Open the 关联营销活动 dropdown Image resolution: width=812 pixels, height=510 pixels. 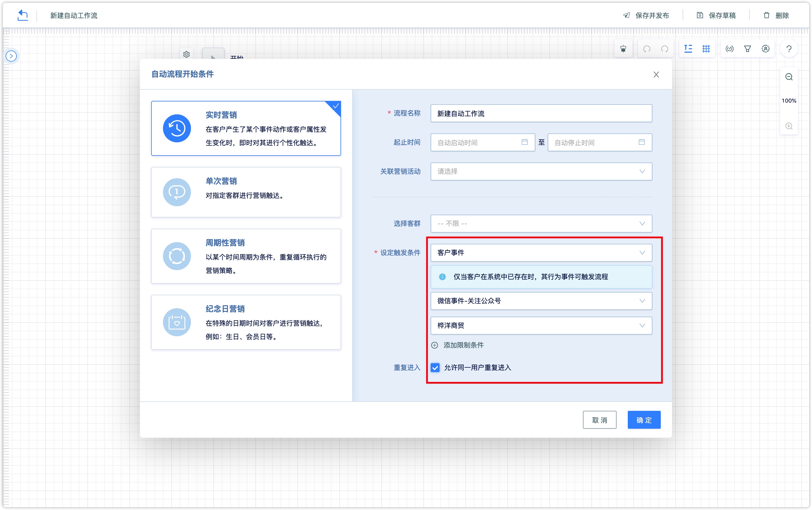[541, 171]
